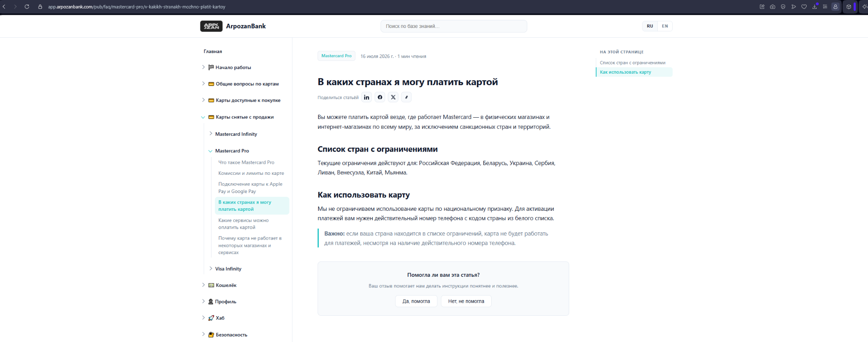The height and width of the screenshot is (342, 868).
Task: Click Да, помогла feedback button
Action: pyautogui.click(x=416, y=301)
